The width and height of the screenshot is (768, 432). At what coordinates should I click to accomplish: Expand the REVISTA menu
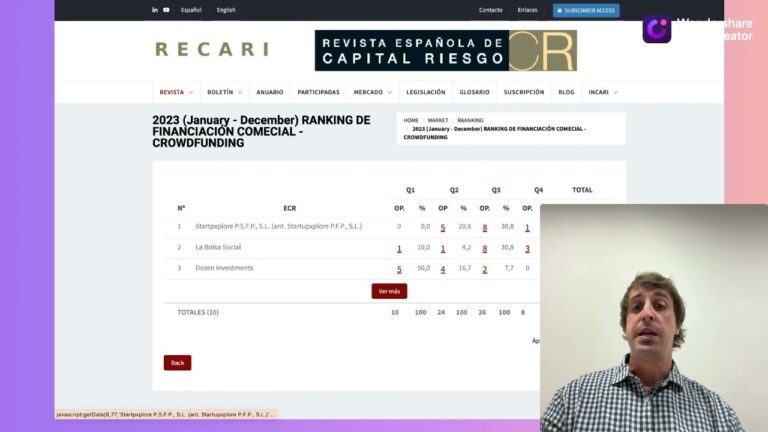point(176,92)
